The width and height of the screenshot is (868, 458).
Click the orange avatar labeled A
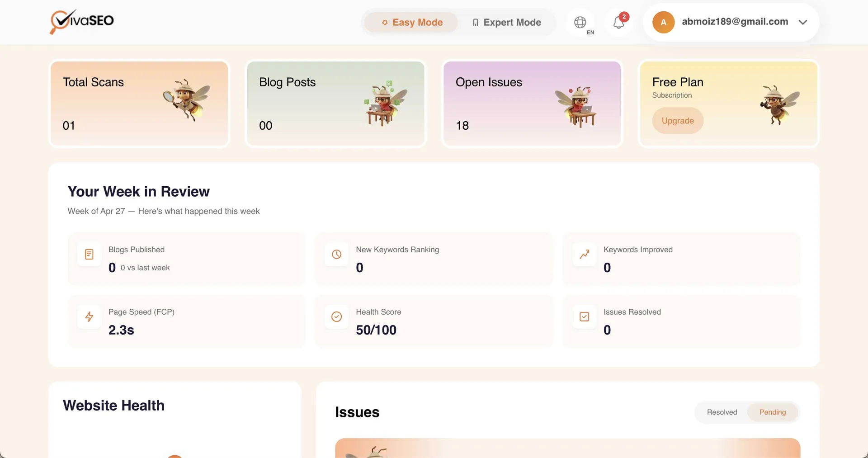tap(663, 22)
